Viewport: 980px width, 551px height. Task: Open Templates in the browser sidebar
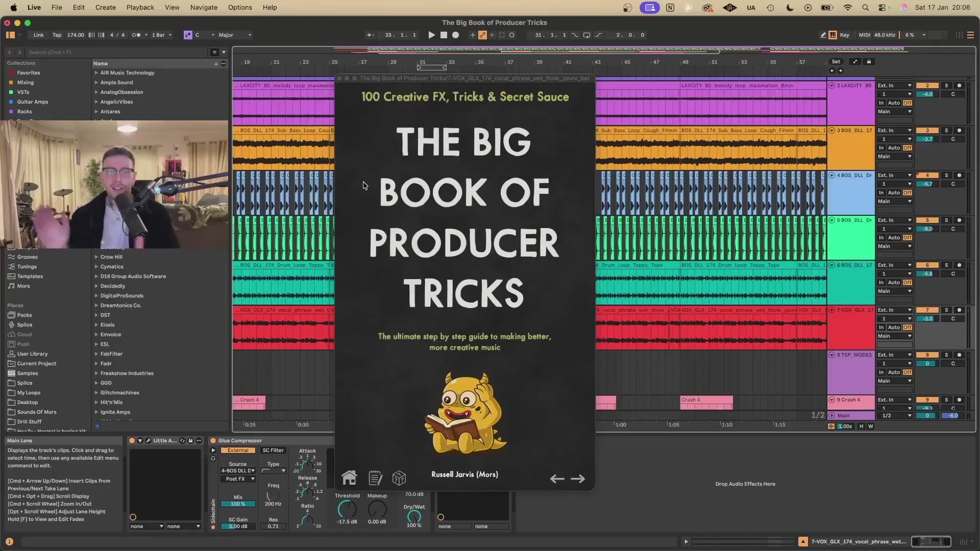[30, 277]
